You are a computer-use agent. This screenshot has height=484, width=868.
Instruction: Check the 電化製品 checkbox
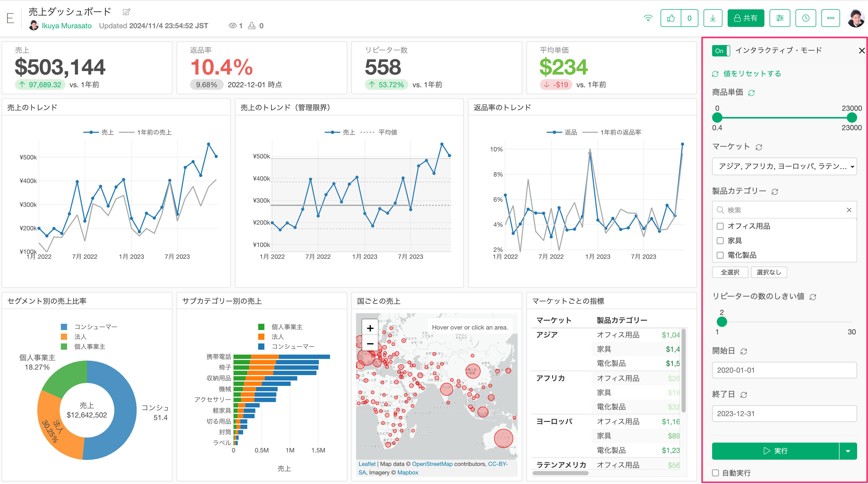click(x=720, y=255)
